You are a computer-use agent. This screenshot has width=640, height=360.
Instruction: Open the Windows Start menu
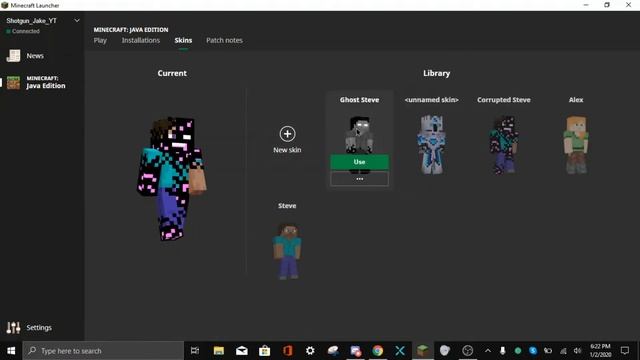coord(11,351)
